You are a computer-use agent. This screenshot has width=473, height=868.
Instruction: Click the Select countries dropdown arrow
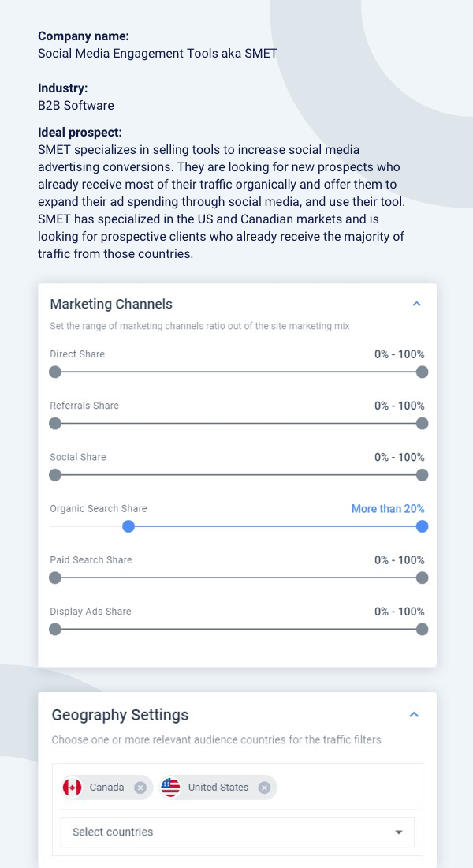(x=398, y=832)
